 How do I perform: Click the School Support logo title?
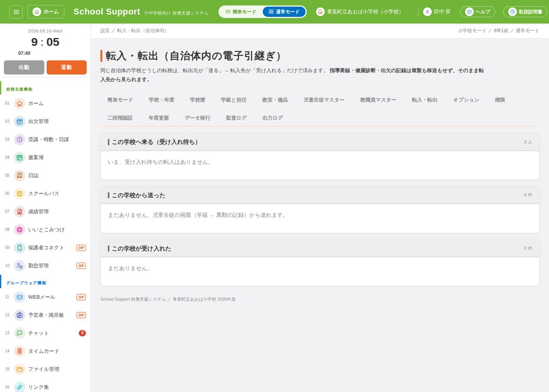pos(107,12)
